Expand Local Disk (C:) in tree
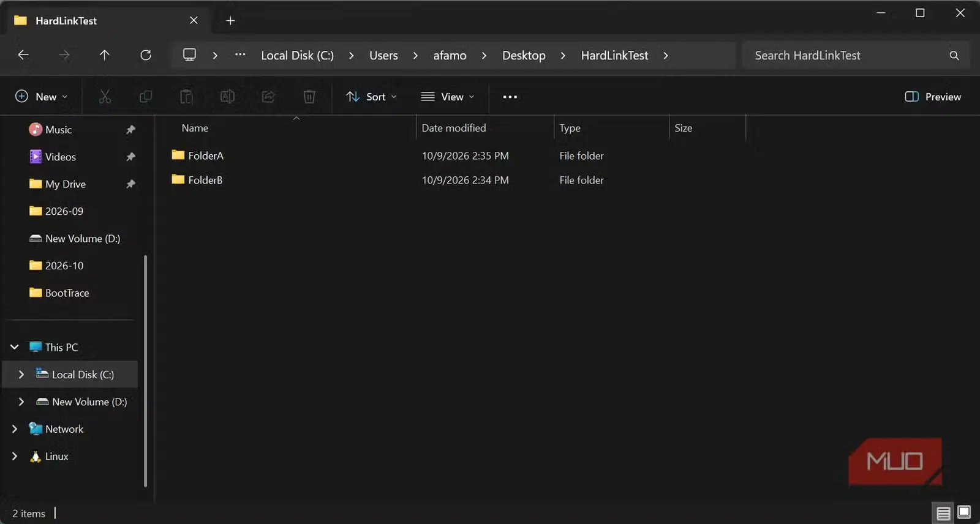The width and height of the screenshot is (980, 524). (x=21, y=374)
